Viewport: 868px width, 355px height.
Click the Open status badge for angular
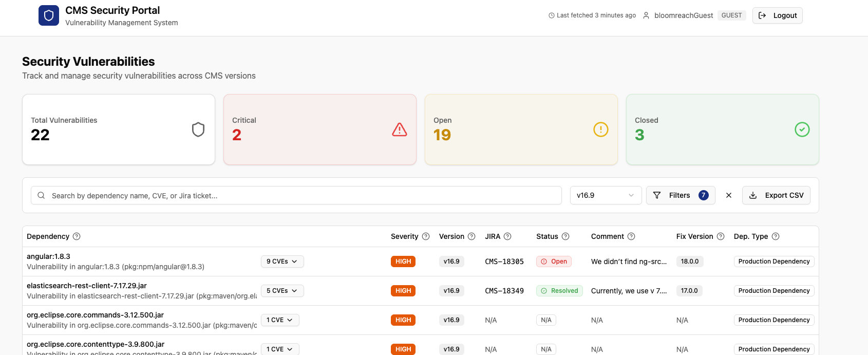coord(554,261)
